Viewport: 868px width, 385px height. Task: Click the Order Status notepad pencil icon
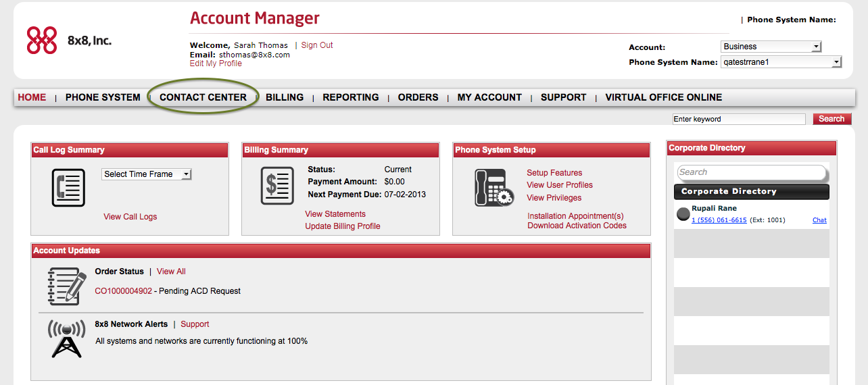(x=67, y=286)
